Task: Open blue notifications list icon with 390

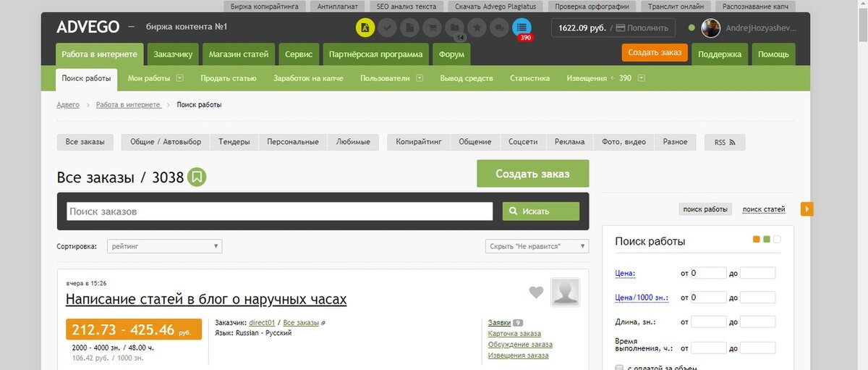Action: tap(522, 28)
